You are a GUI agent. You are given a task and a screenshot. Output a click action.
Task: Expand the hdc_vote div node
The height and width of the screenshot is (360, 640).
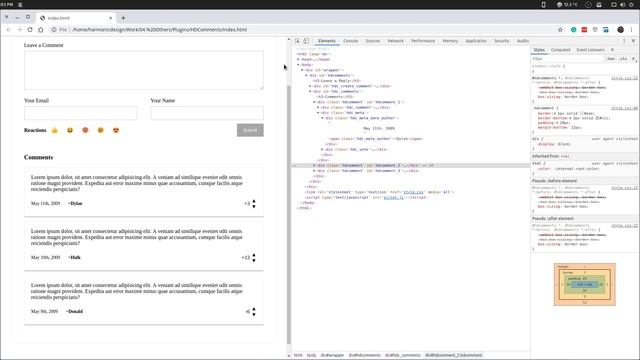(322, 149)
